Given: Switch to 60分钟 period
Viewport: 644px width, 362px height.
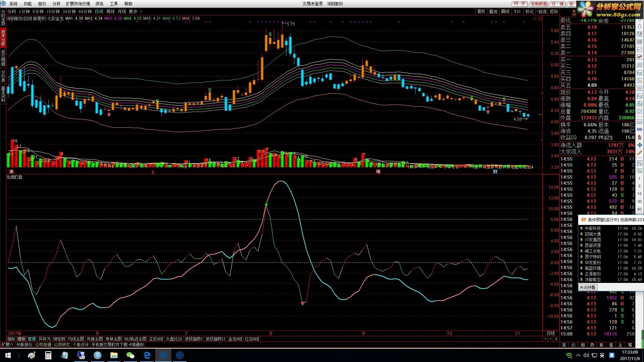Looking at the screenshot, I should 85,11.
